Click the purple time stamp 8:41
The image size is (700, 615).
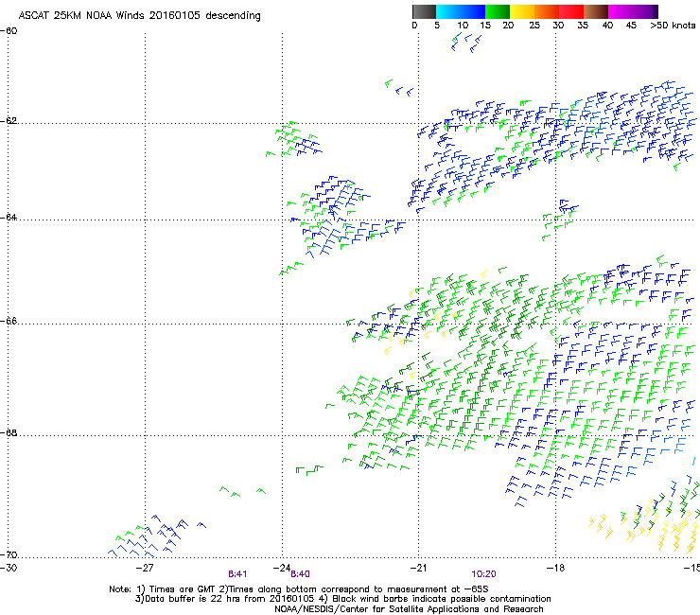[x=237, y=574]
